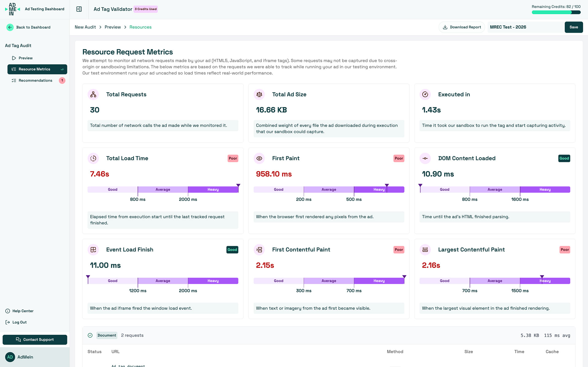Screen dimensions: 588x367
Task: Click the Average segment of DOM Content Loaded
Action: tap(495, 190)
